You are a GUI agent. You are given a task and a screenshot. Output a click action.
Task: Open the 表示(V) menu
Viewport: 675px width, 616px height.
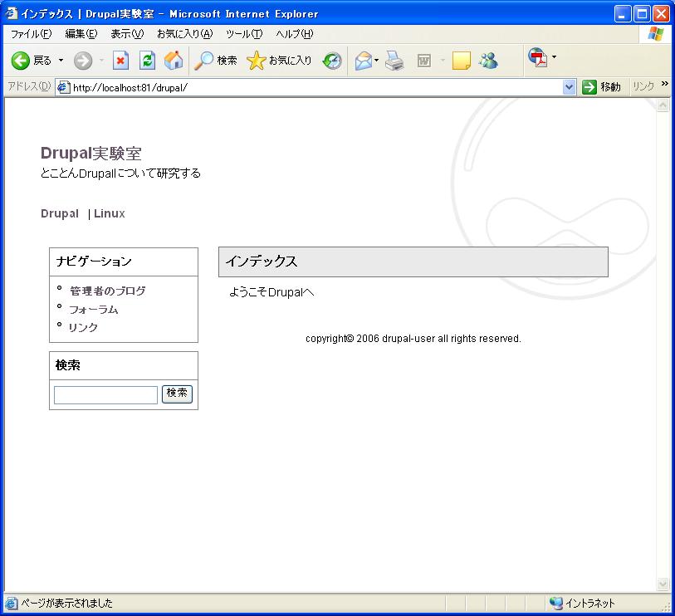click(x=127, y=34)
